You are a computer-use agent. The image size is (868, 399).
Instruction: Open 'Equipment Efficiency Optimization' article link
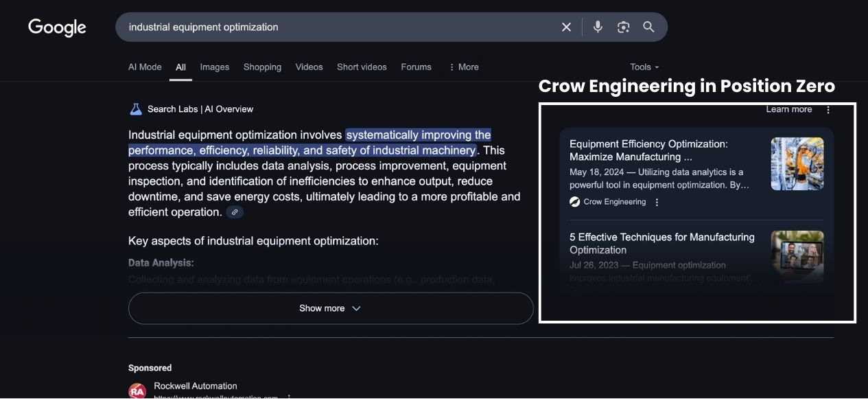[x=648, y=150]
